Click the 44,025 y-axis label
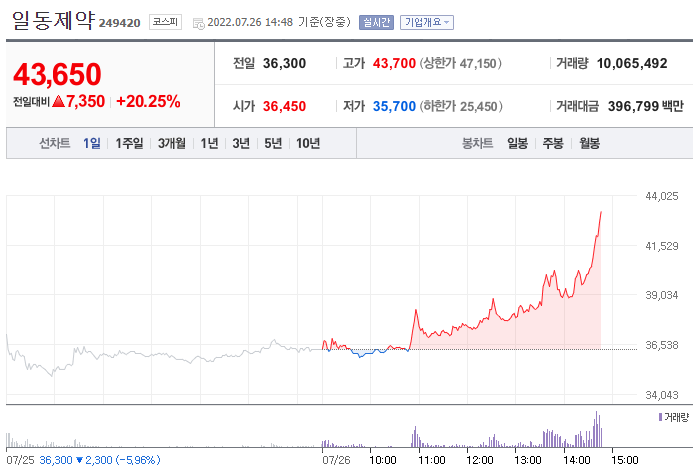 coord(662,196)
